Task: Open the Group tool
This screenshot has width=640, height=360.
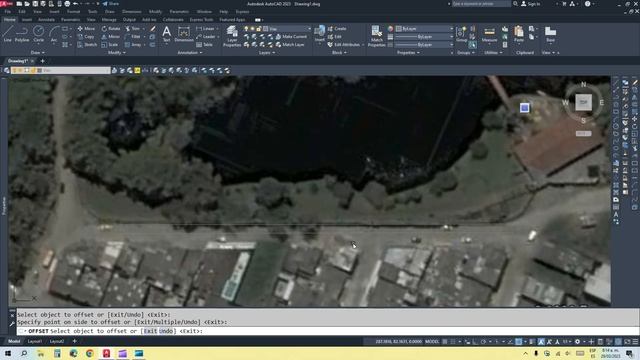Action: (462, 34)
